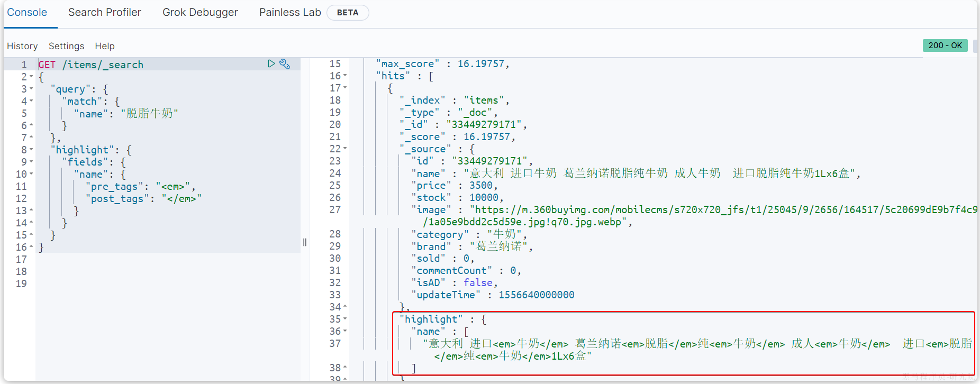Viewport: 980px width, 384px height.
Task: Collapse the "_source" object in response pane
Action: coord(345,149)
